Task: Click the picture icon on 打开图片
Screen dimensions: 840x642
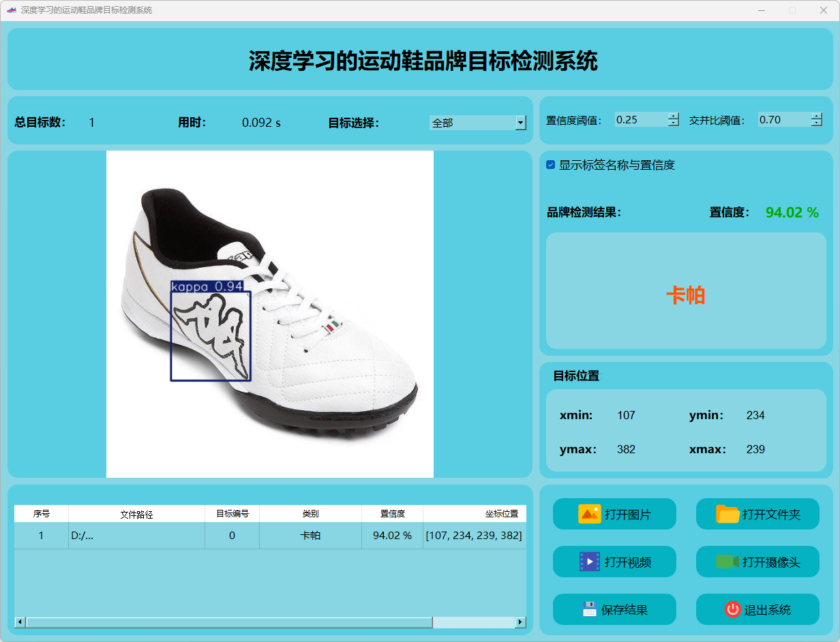Action: tap(589, 514)
